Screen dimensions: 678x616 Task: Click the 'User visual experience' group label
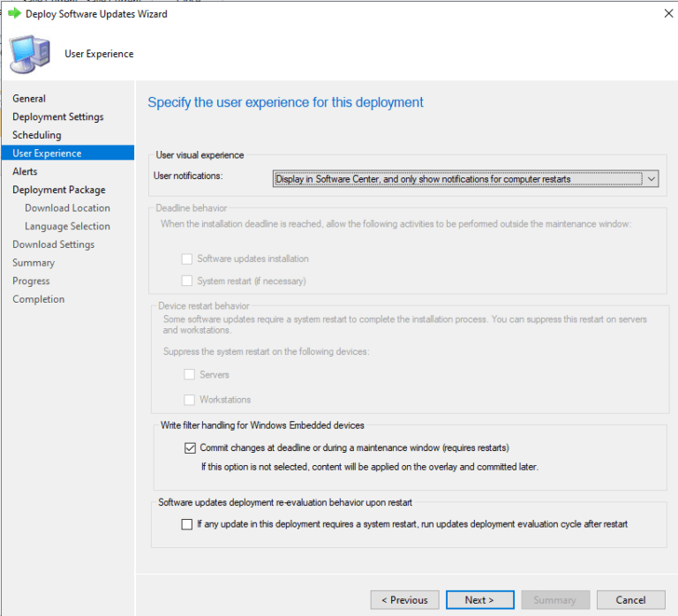(x=200, y=155)
